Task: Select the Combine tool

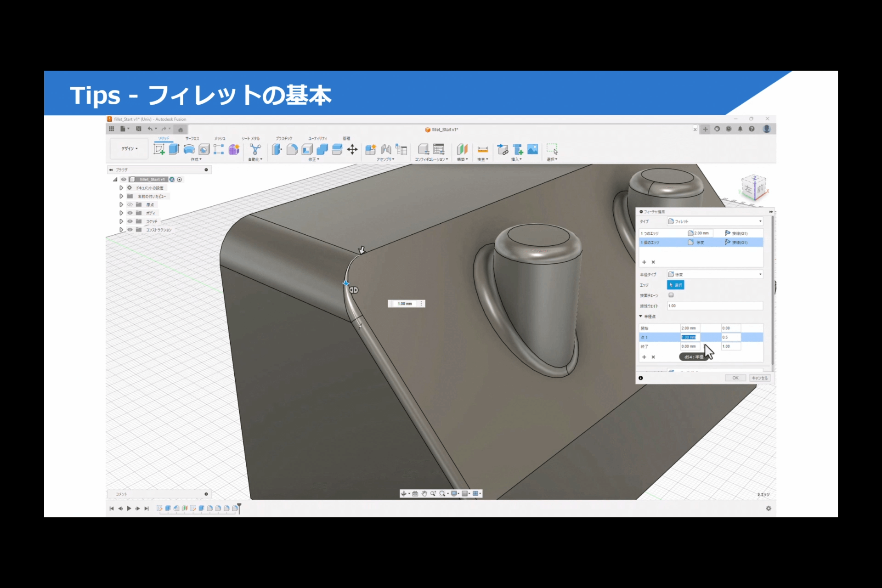Action: [x=322, y=149]
